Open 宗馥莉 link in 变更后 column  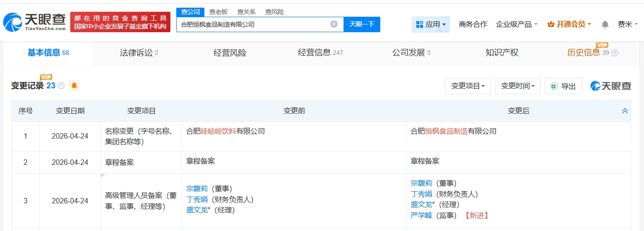pos(421,183)
